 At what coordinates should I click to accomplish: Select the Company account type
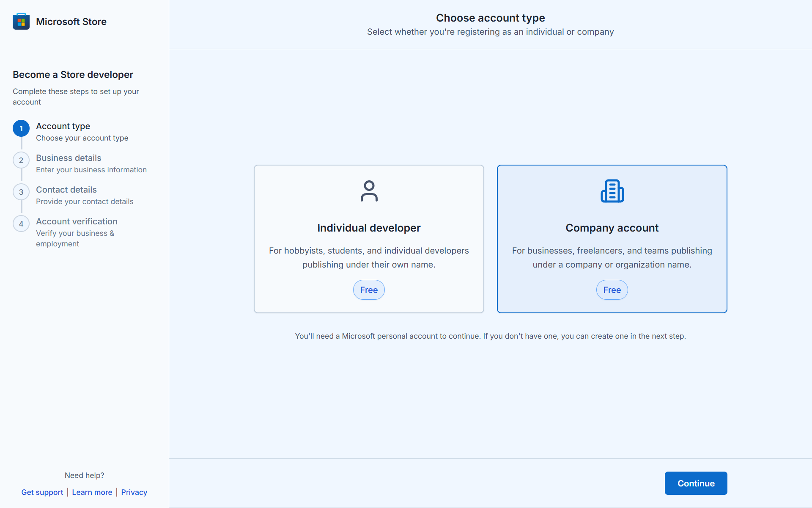(x=612, y=238)
